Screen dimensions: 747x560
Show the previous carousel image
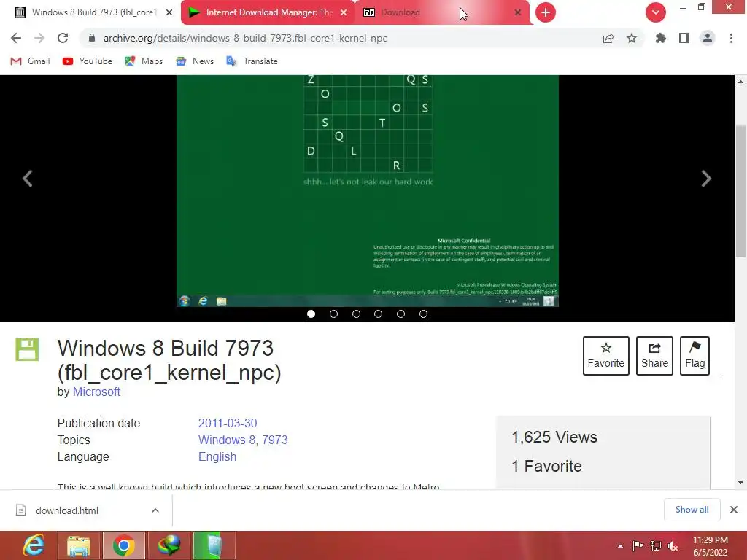coord(28,179)
